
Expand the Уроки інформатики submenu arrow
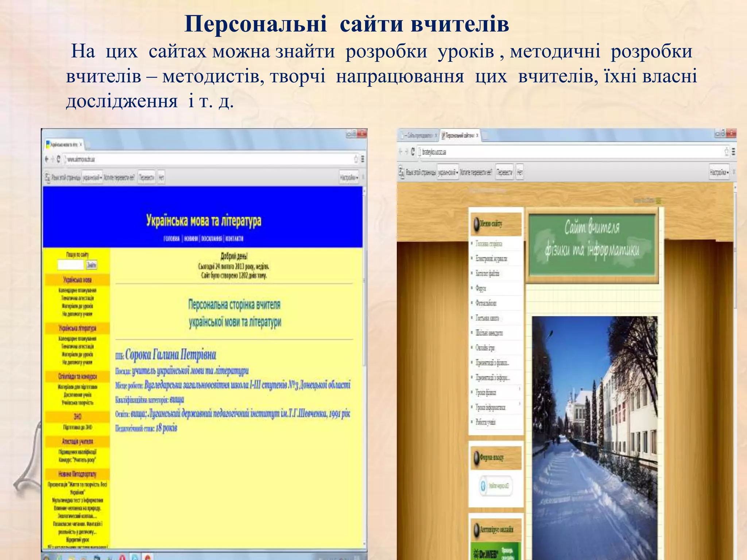(x=519, y=404)
